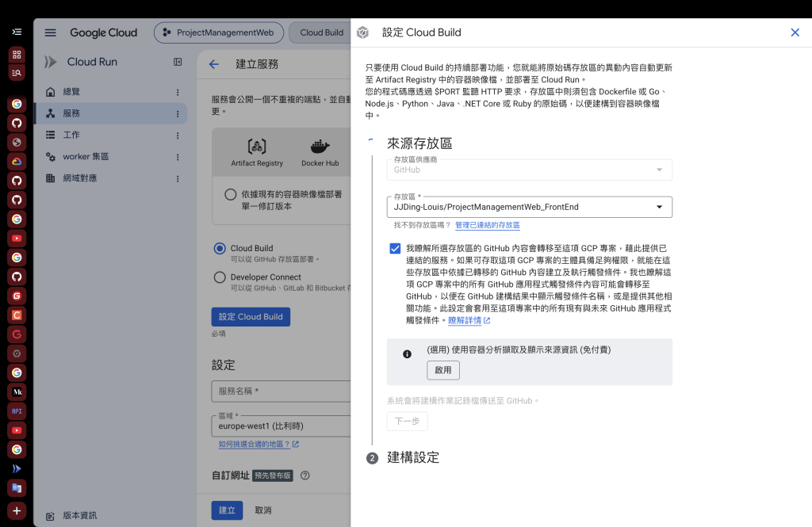This screenshot has height=527, width=812.
Task: Expand the browser sidebar with top arrow icon
Action: [17, 32]
